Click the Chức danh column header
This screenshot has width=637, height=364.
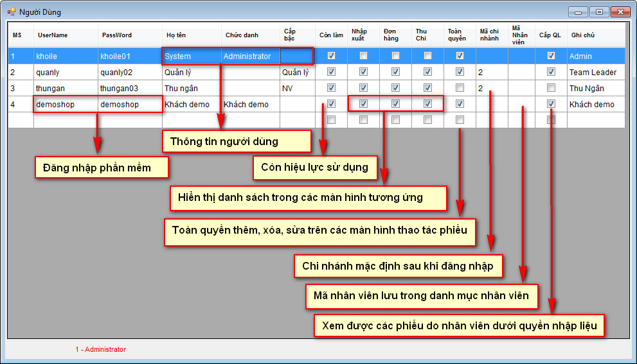251,35
